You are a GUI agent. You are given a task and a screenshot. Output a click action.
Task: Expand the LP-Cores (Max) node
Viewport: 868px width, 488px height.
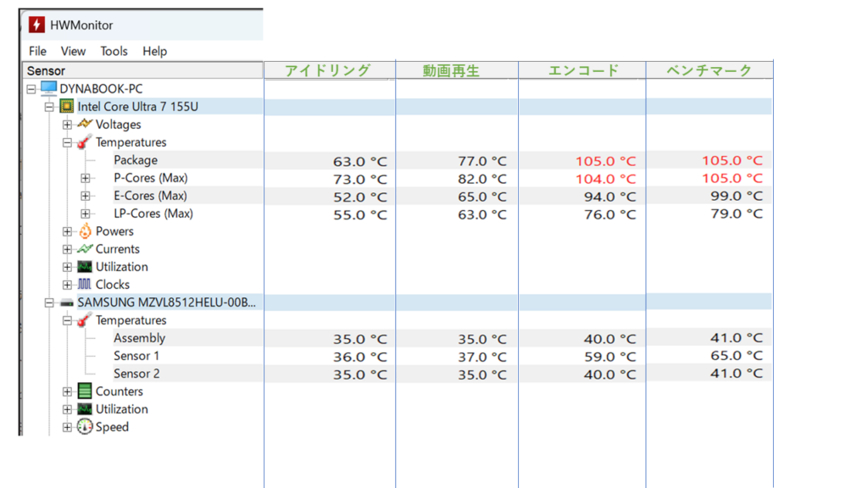pos(85,214)
